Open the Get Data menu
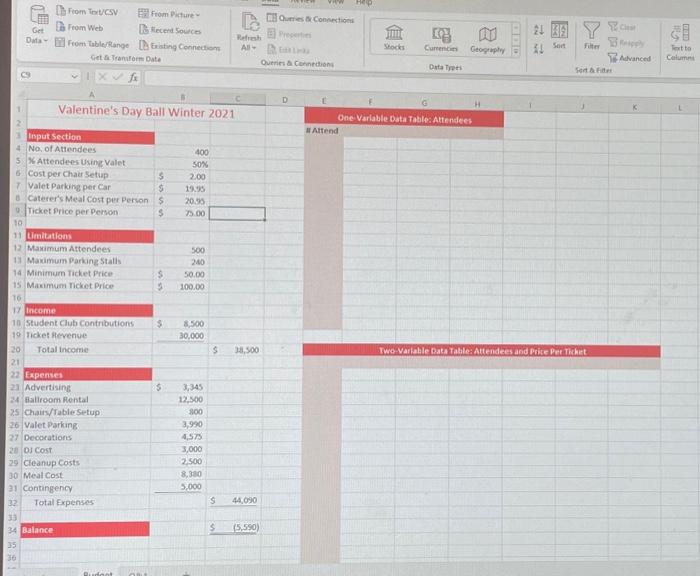 [38, 24]
